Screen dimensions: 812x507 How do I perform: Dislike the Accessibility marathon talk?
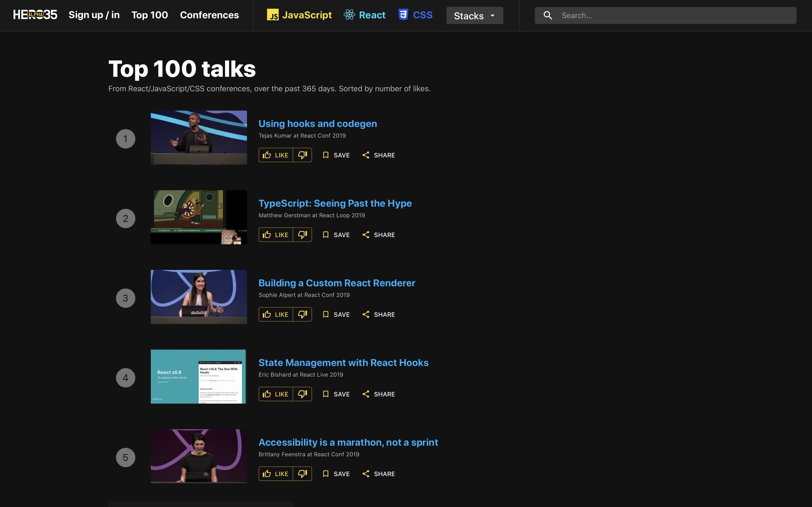(x=302, y=474)
